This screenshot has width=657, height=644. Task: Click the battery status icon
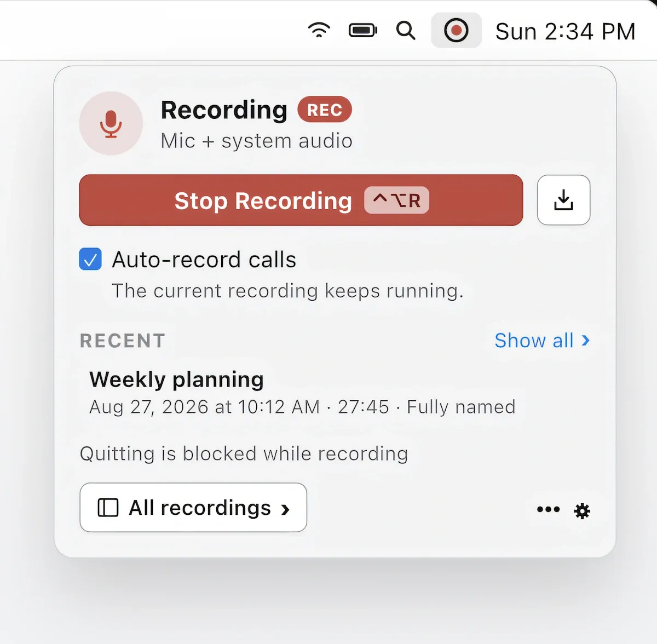click(363, 30)
